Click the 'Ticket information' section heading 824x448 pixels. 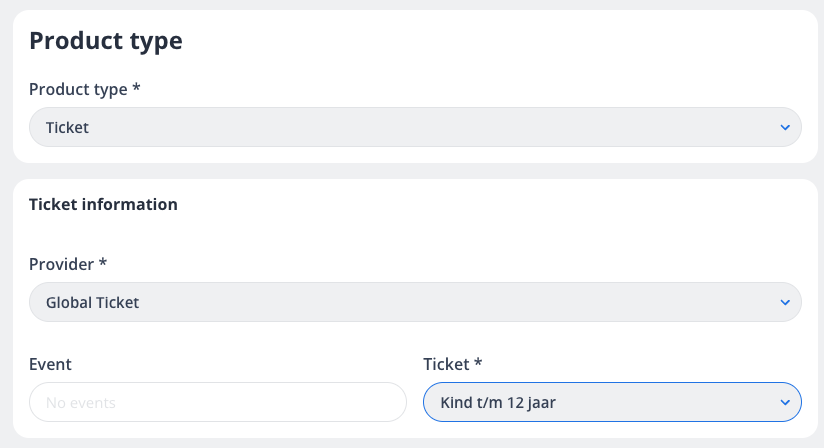click(x=103, y=204)
